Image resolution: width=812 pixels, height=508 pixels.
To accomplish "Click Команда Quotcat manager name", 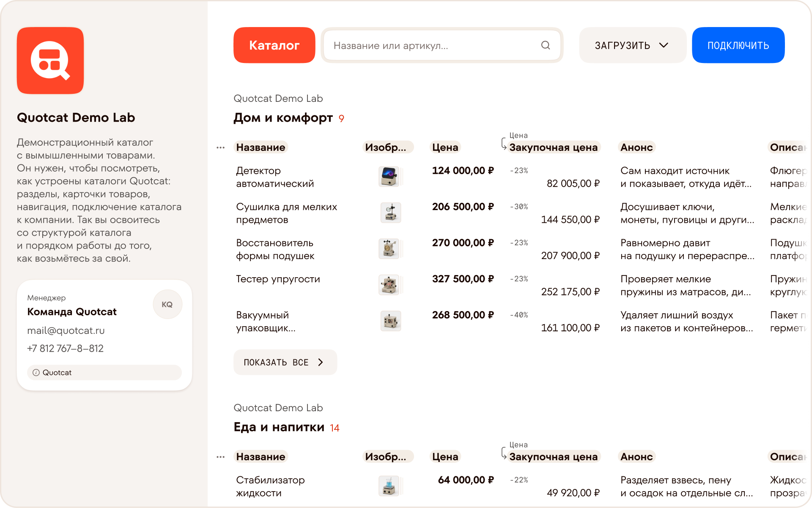I will click(x=72, y=312).
